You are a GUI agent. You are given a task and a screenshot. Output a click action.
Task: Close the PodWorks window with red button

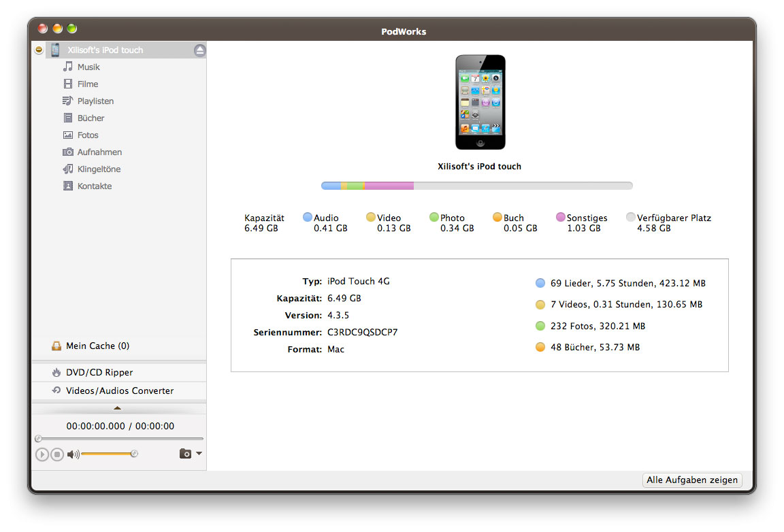tap(43, 29)
